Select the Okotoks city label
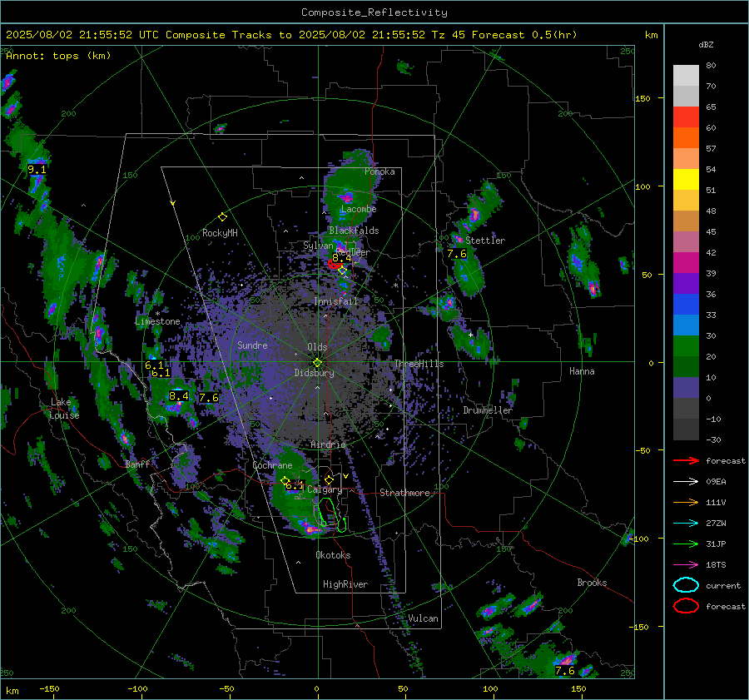This screenshot has width=749, height=700. click(334, 555)
